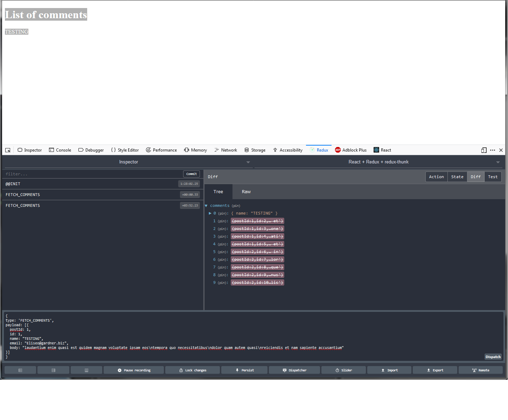Open the Console devtools tab

click(60, 150)
